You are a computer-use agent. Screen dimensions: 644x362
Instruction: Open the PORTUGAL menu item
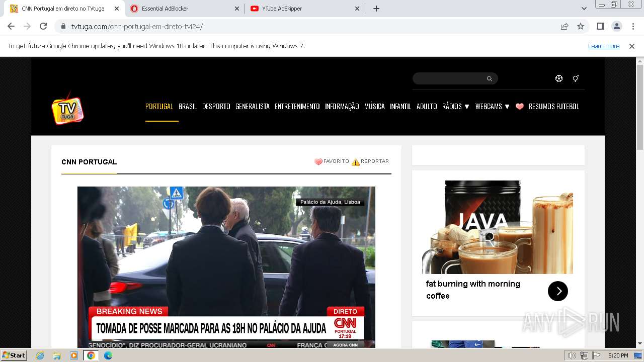click(159, 107)
